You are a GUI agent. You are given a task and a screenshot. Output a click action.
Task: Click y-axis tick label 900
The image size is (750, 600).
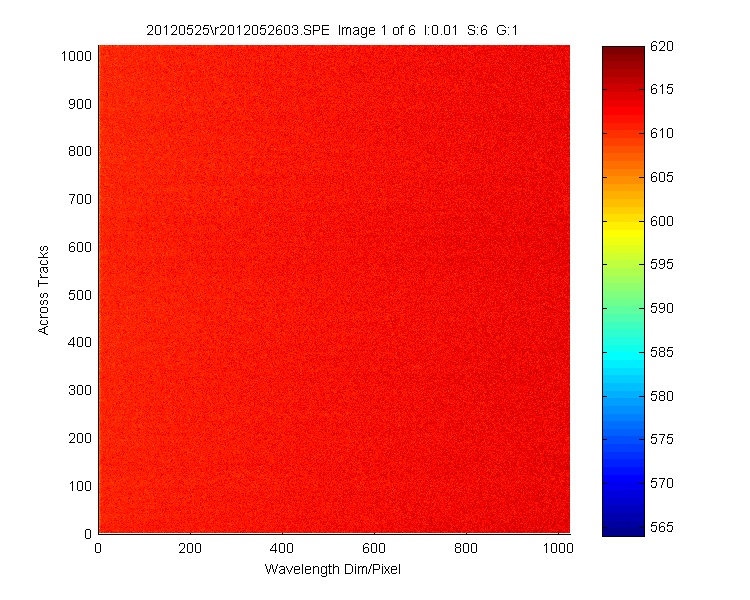[x=80, y=104]
